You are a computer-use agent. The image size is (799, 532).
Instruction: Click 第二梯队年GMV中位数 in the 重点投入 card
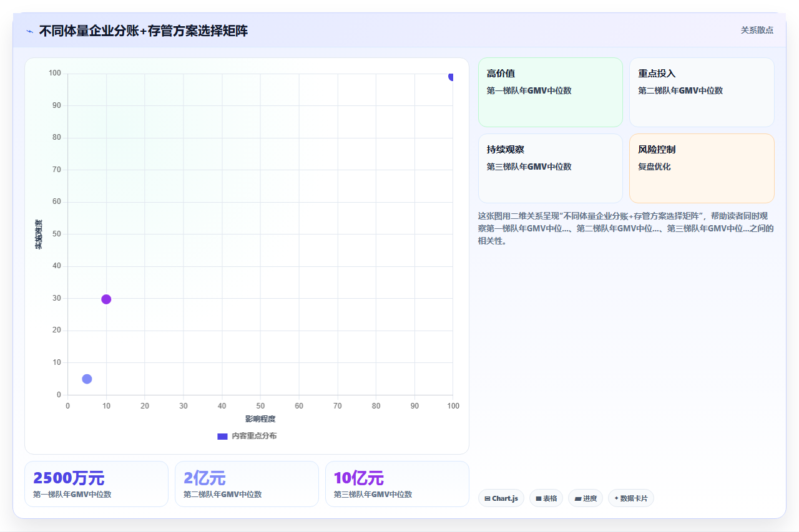680,90
